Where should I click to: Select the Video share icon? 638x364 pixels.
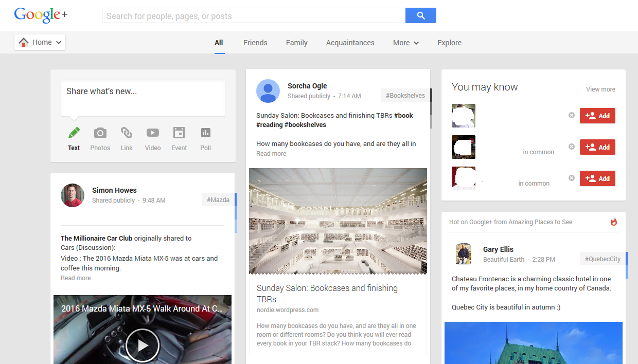point(153,133)
